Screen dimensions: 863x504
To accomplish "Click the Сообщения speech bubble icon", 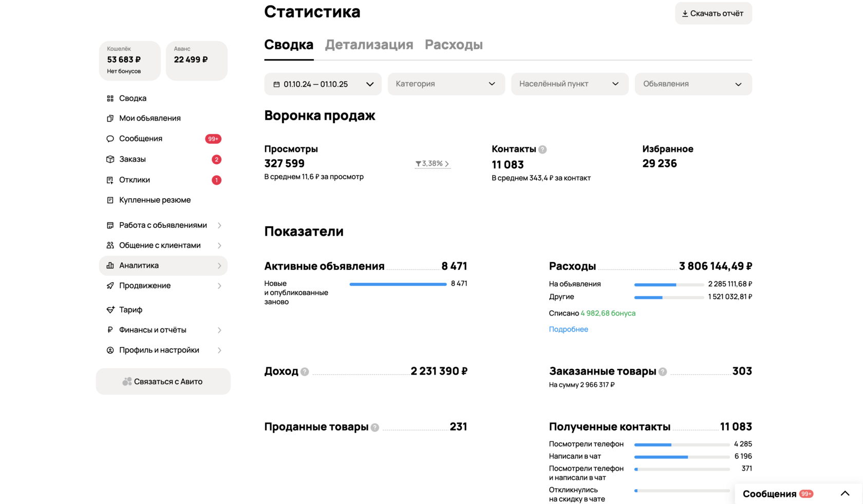I will [110, 139].
